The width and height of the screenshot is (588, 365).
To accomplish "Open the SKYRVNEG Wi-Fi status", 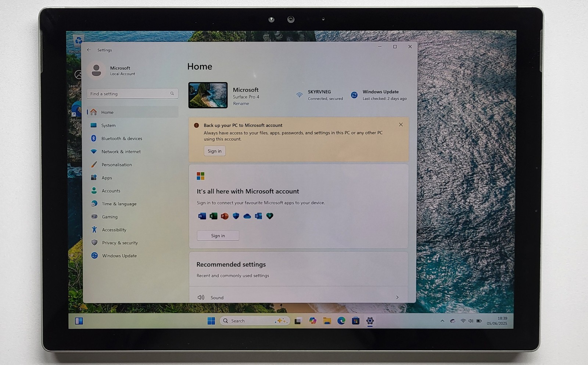I will (319, 95).
